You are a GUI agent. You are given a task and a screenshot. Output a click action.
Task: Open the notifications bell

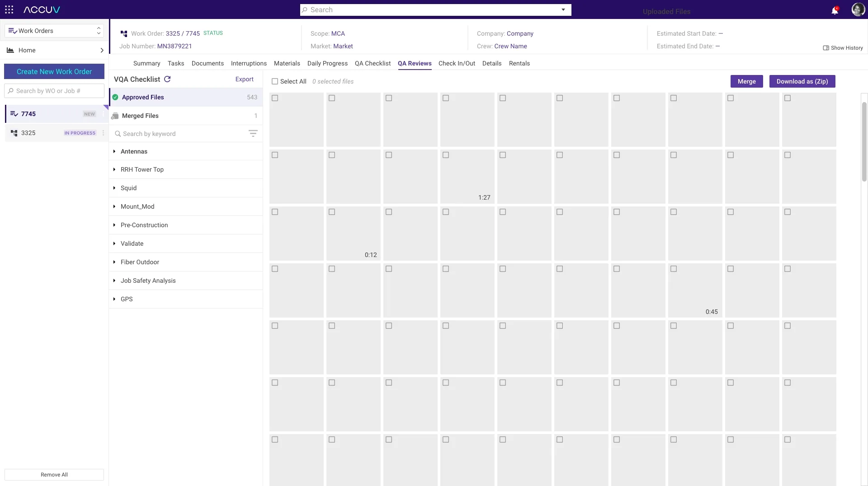[x=835, y=10]
